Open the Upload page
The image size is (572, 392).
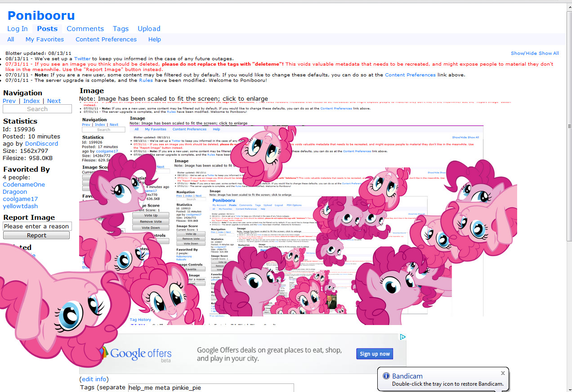tap(149, 28)
